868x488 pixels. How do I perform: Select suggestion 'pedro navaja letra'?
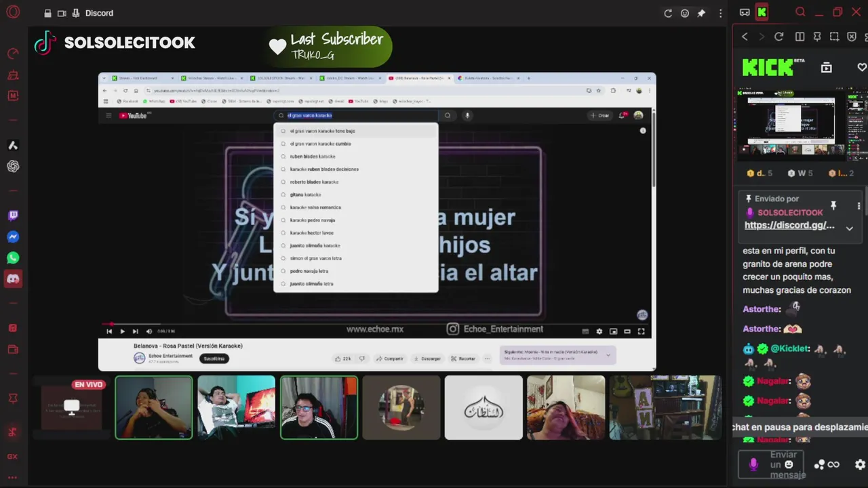(356, 271)
